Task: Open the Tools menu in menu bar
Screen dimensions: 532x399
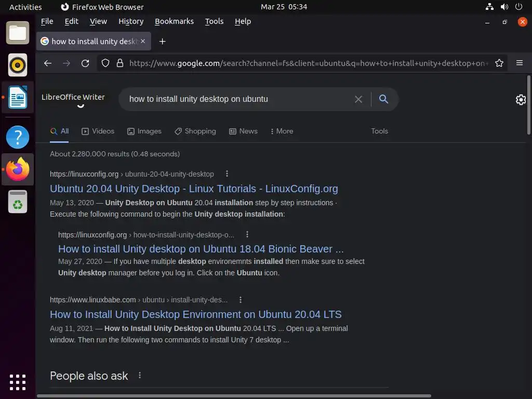Action: (215, 21)
